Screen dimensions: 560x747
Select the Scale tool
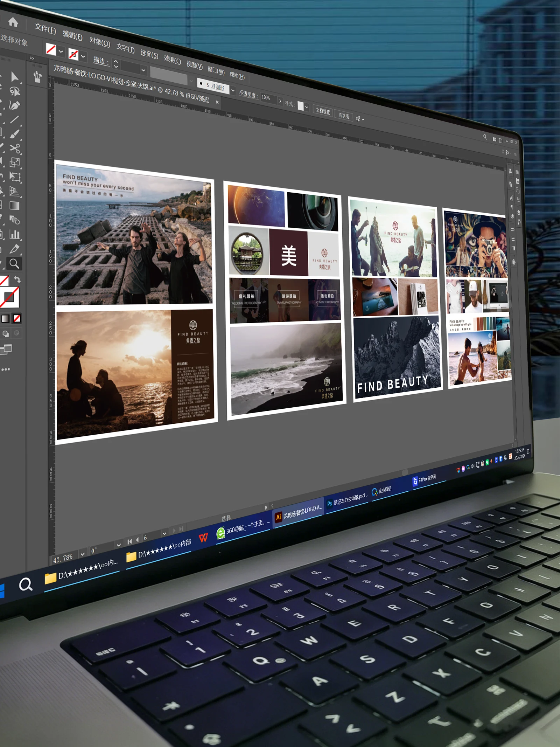(15, 162)
